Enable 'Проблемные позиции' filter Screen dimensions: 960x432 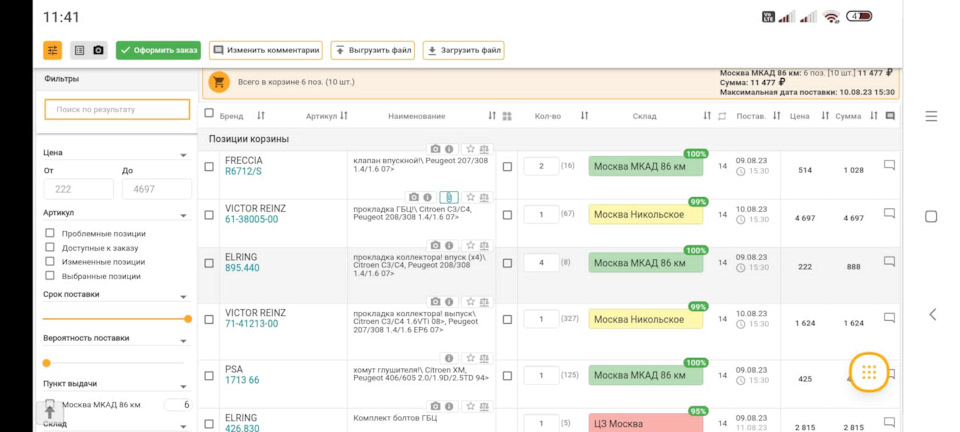point(50,233)
